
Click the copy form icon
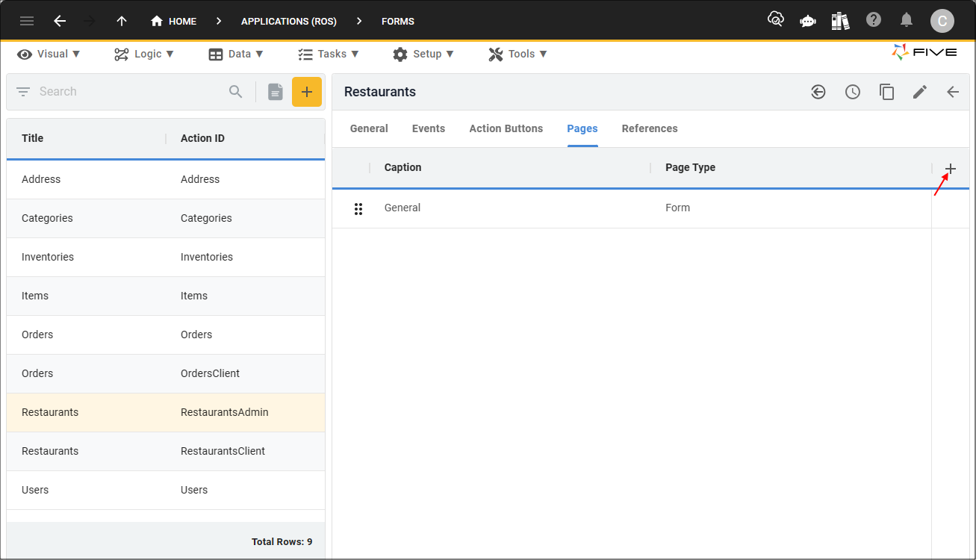pyautogui.click(x=886, y=92)
